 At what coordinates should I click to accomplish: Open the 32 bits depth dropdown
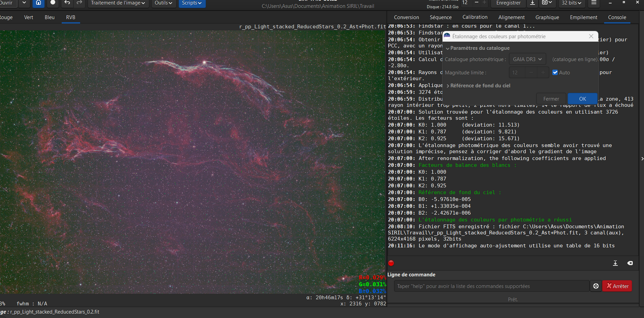(572, 3)
